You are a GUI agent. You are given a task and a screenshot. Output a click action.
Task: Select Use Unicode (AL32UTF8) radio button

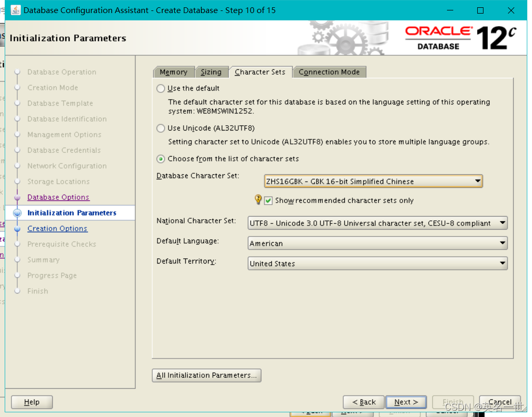(161, 128)
